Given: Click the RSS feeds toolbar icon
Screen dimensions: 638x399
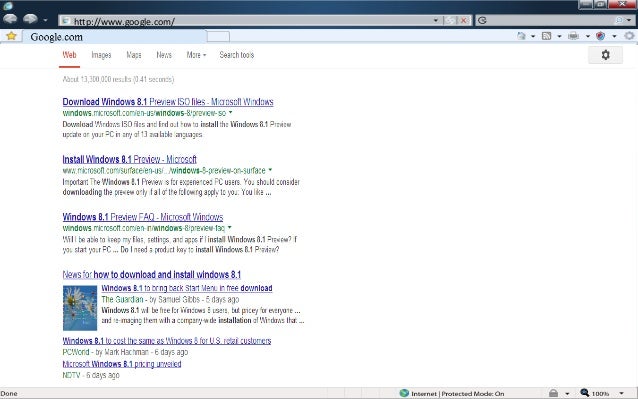Looking at the screenshot, I should coord(546,36).
